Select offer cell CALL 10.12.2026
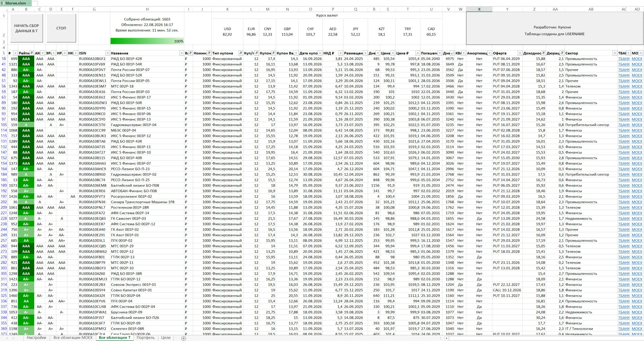Screen dimensions: 644x341 tap(507, 290)
